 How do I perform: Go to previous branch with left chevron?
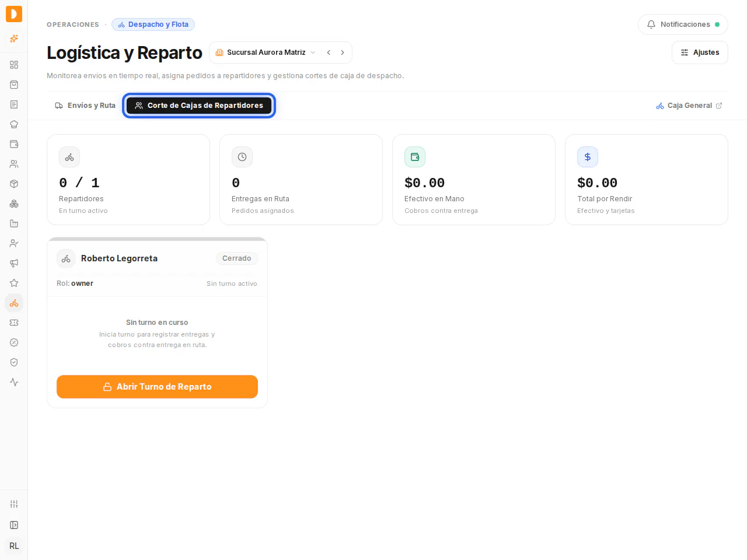pos(329,52)
